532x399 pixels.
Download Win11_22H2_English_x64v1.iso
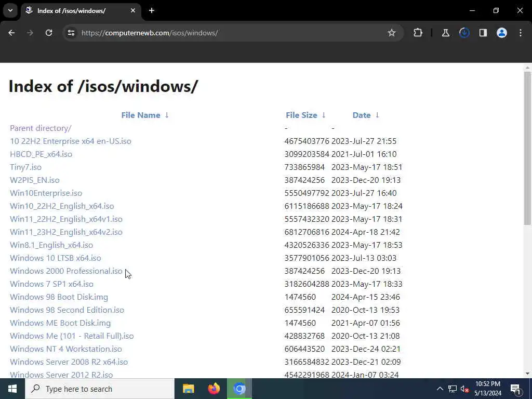66,219
